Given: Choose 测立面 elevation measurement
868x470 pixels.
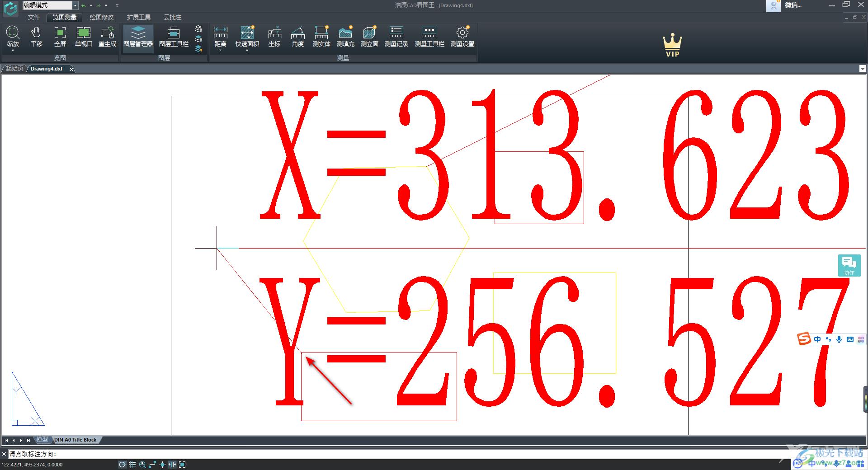Looking at the screenshot, I should tap(369, 36).
